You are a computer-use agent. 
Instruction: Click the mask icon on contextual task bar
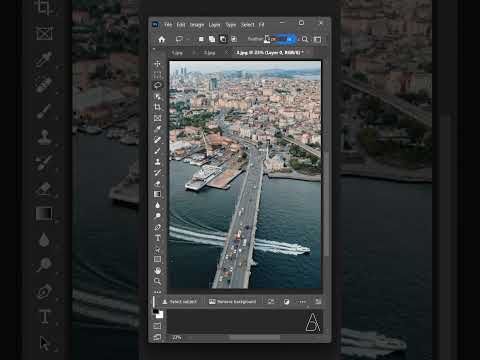(287, 301)
